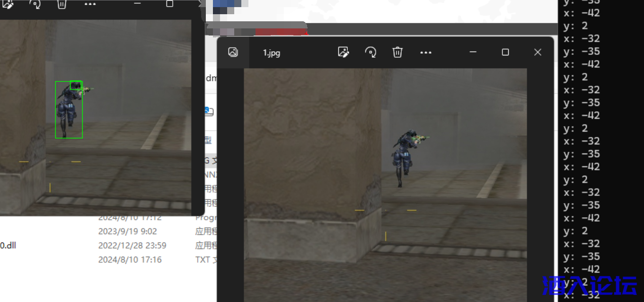The image size is (644, 302).
Task: Click the file name ending in 0.dll
Action: click(8, 245)
